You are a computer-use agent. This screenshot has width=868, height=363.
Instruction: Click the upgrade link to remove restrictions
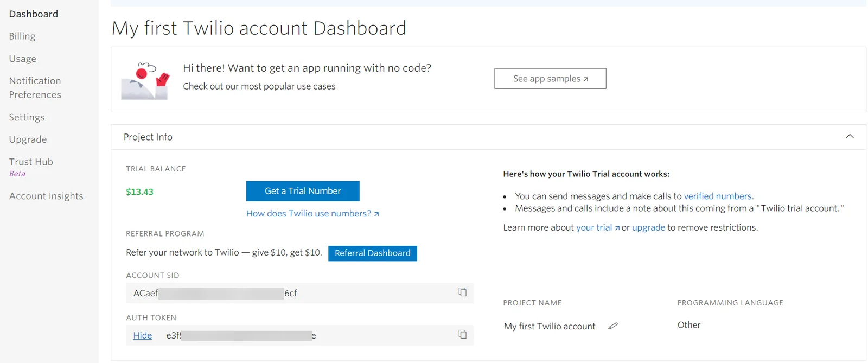[648, 227]
